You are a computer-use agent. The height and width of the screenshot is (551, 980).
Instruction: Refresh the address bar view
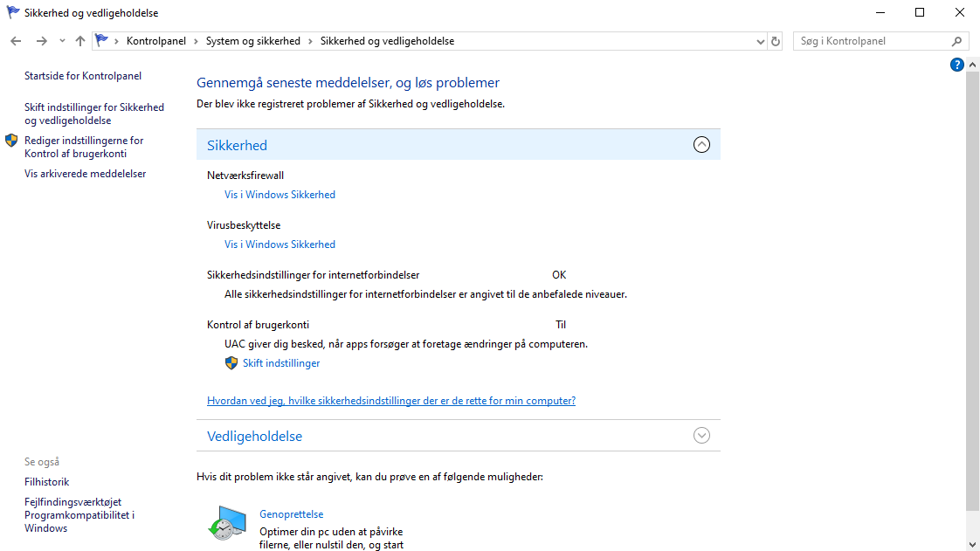(776, 41)
